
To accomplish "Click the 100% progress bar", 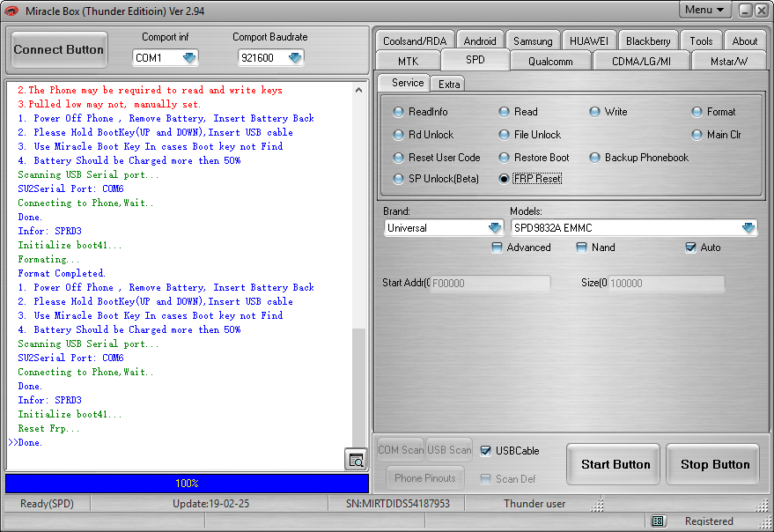I will 187,483.
